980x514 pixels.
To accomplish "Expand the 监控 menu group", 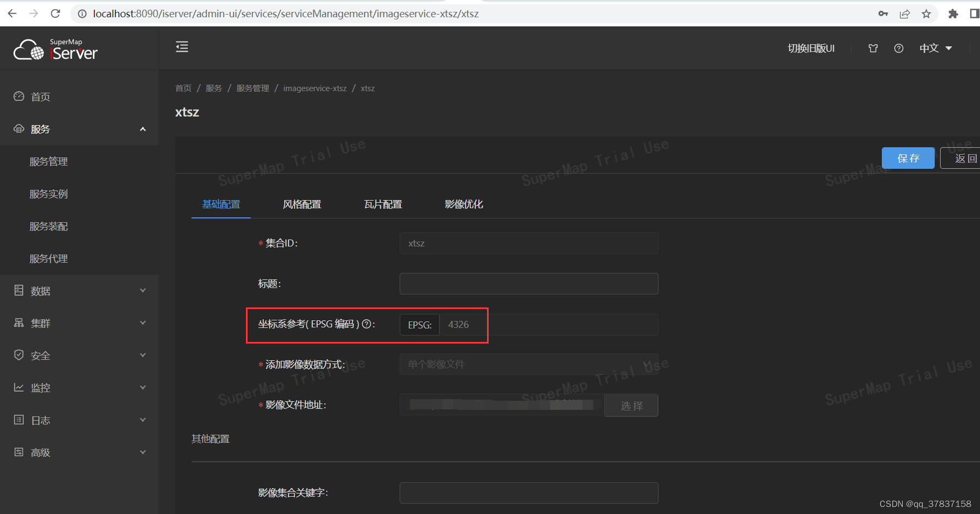I will [x=143, y=388].
